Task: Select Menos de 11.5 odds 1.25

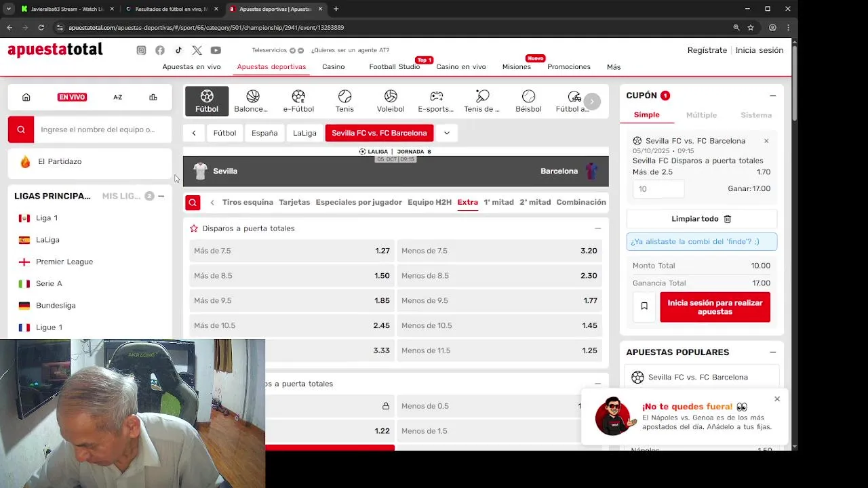Action: [x=500, y=350]
